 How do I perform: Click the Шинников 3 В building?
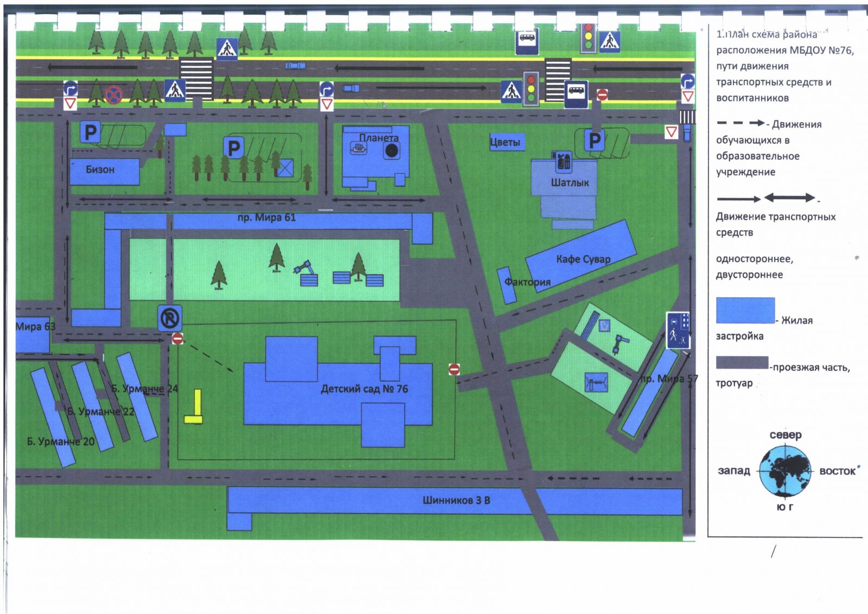[456, 501]
